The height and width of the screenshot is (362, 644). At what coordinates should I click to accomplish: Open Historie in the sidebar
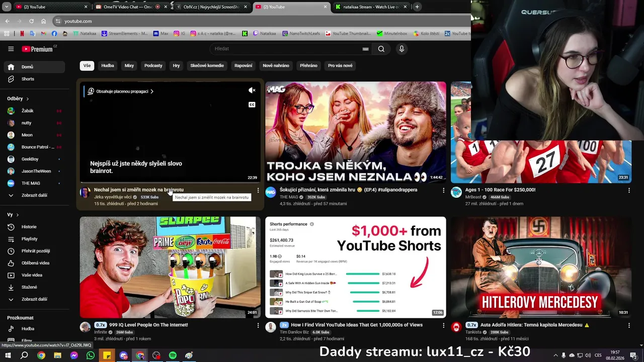34,227
